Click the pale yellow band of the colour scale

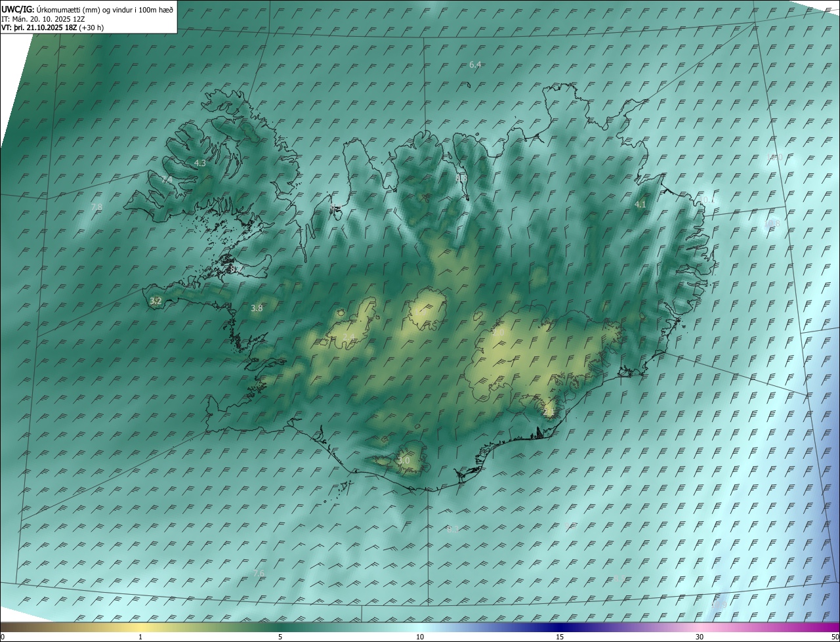tap(140, 627)
